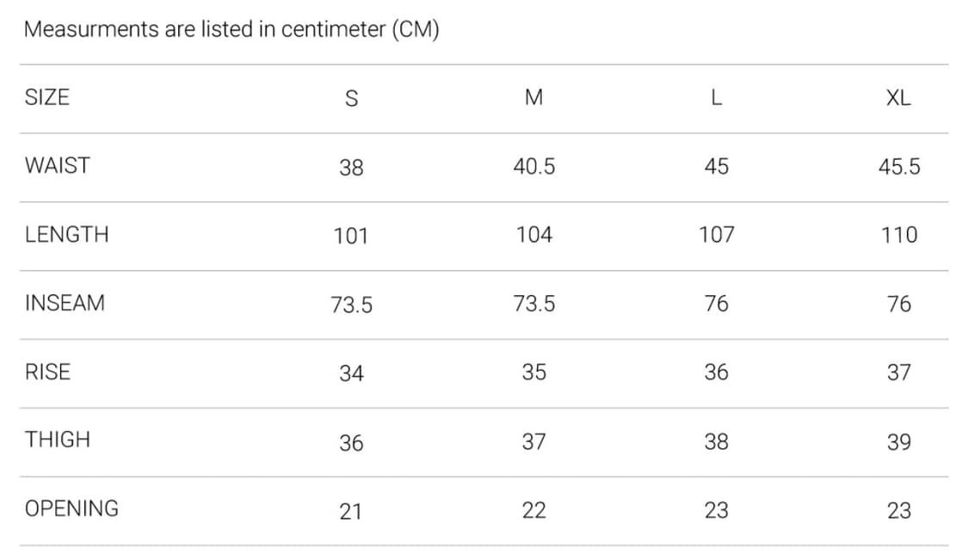Select the L size column header

click(716, 97)
